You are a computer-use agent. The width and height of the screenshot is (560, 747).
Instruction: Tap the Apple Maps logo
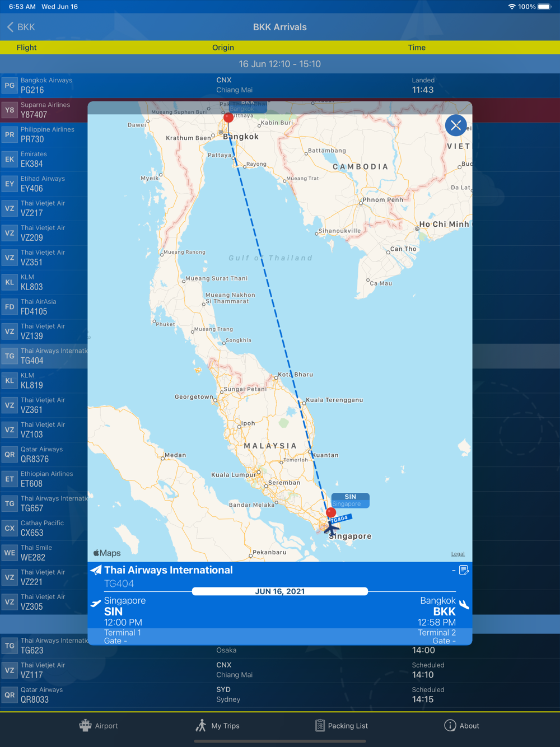click(x=107, y=553)
